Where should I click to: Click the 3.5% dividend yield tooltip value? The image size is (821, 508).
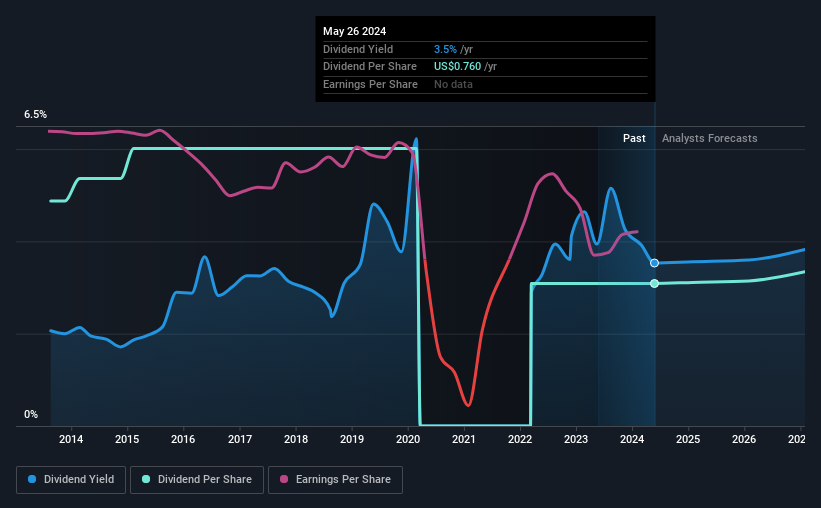(x=446, y=49)
